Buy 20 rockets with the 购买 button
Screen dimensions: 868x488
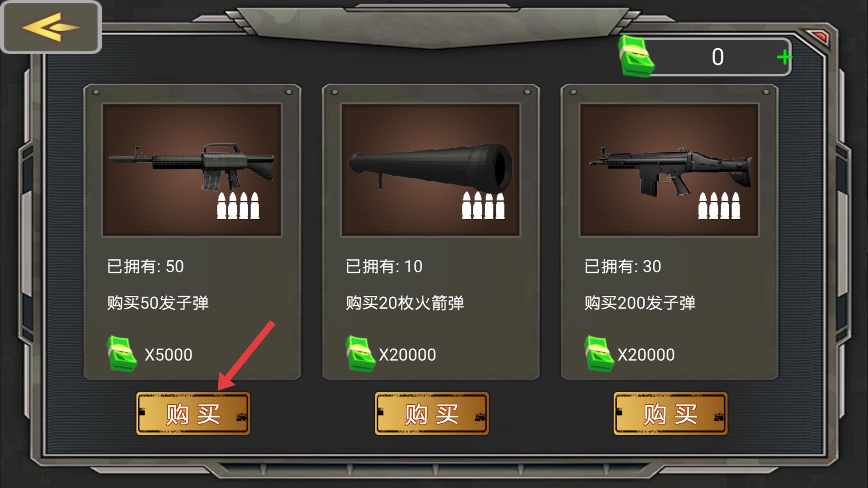(432, 413)
